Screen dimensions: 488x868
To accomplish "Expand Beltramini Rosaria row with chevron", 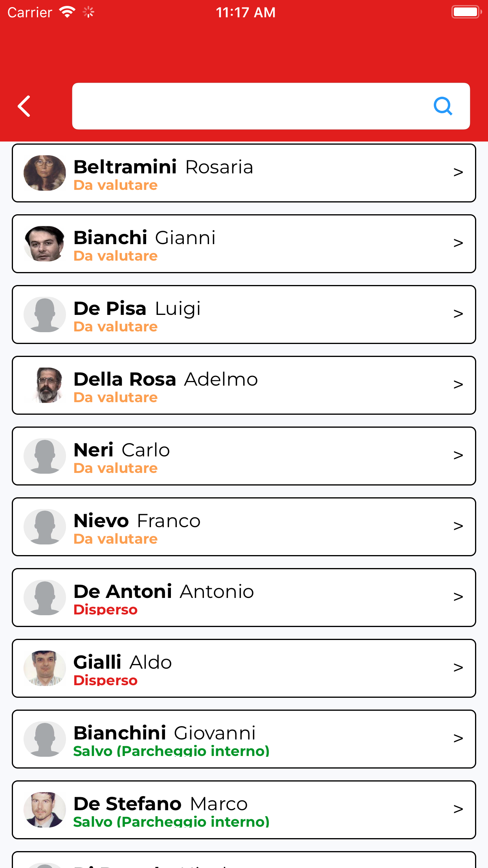I will (x=458, y=173).
